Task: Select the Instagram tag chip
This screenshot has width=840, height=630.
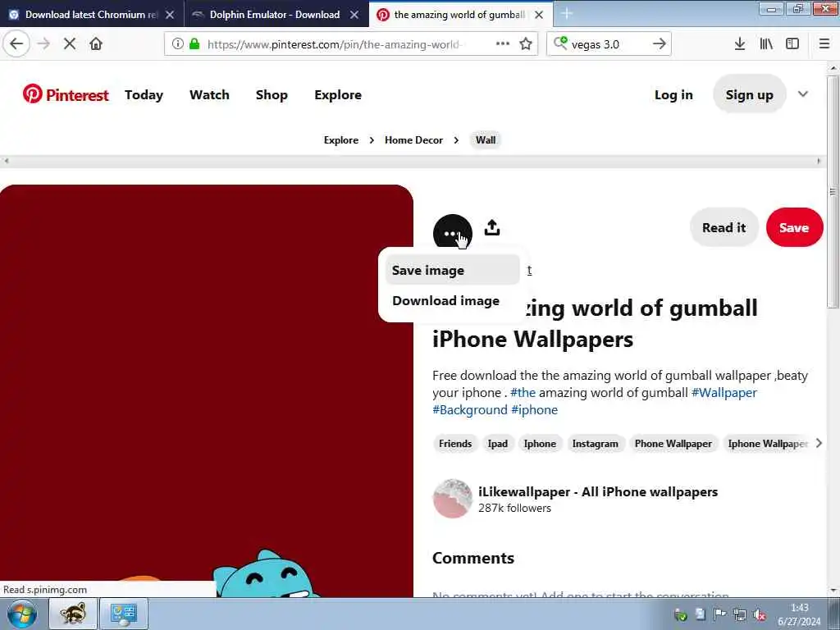Action: pyautogui.click(x=595, y=444)
